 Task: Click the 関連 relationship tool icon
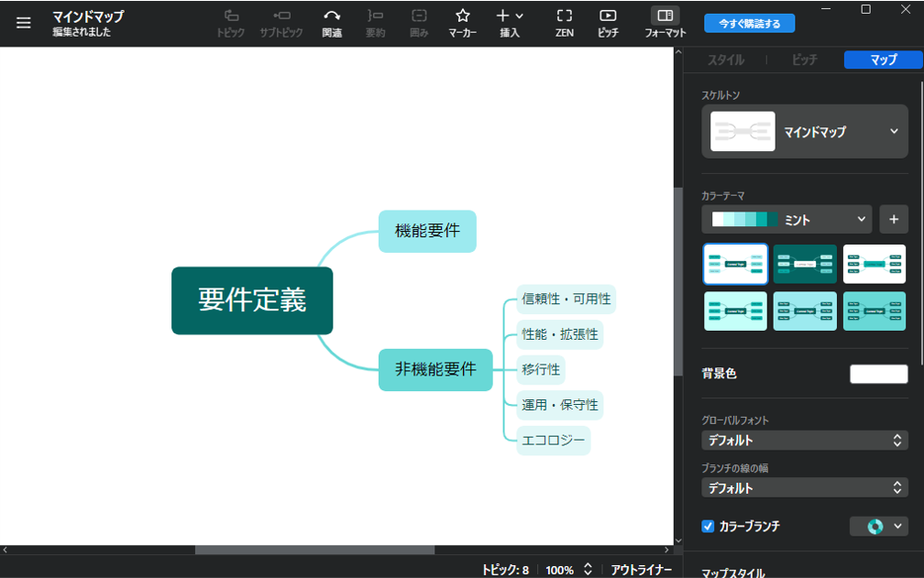[x=332, y=16]
